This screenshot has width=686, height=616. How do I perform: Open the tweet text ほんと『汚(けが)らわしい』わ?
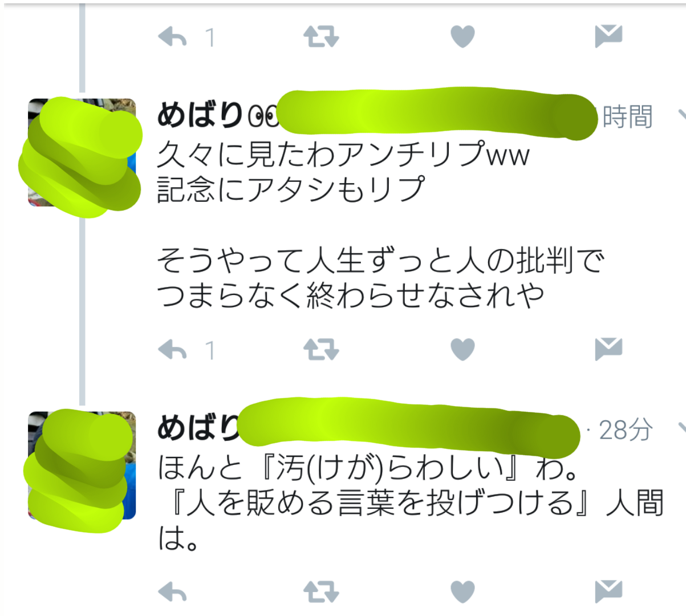pyautogui.click(x=368, y=468)
